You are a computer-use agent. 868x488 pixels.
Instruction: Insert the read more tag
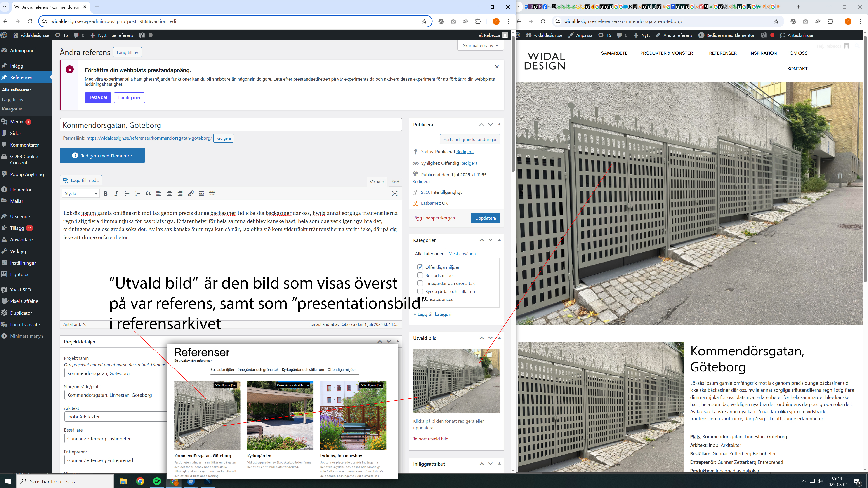click(x=201, y=193)
